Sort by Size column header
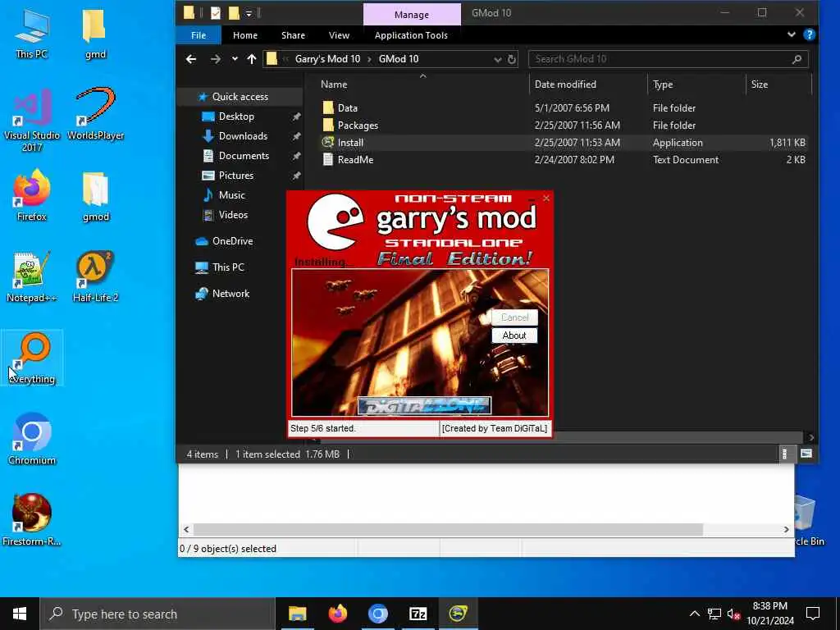Image resolution: width=840 pixels, height=630 pixels. [x=759, y=84]
